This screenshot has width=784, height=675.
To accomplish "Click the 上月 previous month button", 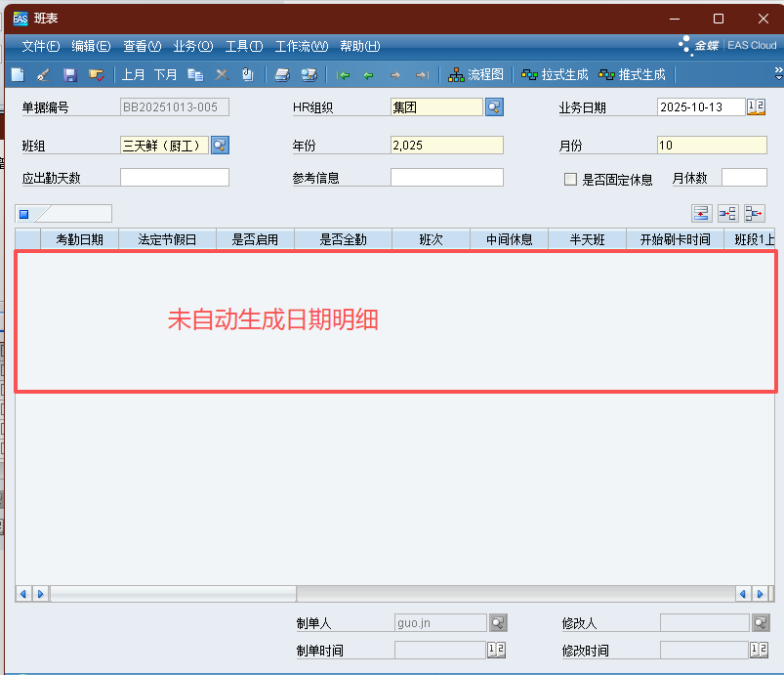I will (x=133, y=74).
